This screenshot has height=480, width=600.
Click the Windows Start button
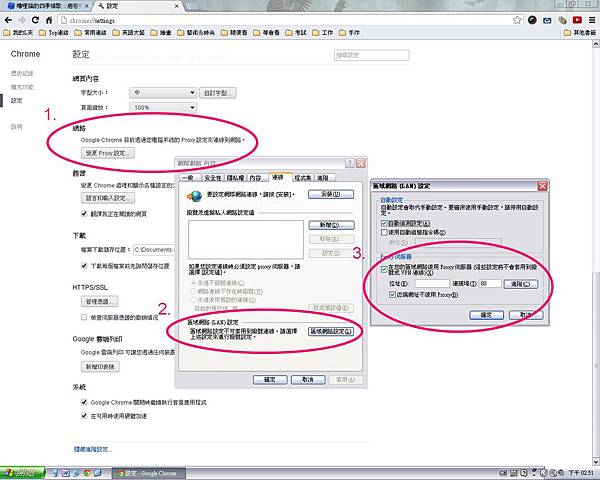[x=22, y=473]
